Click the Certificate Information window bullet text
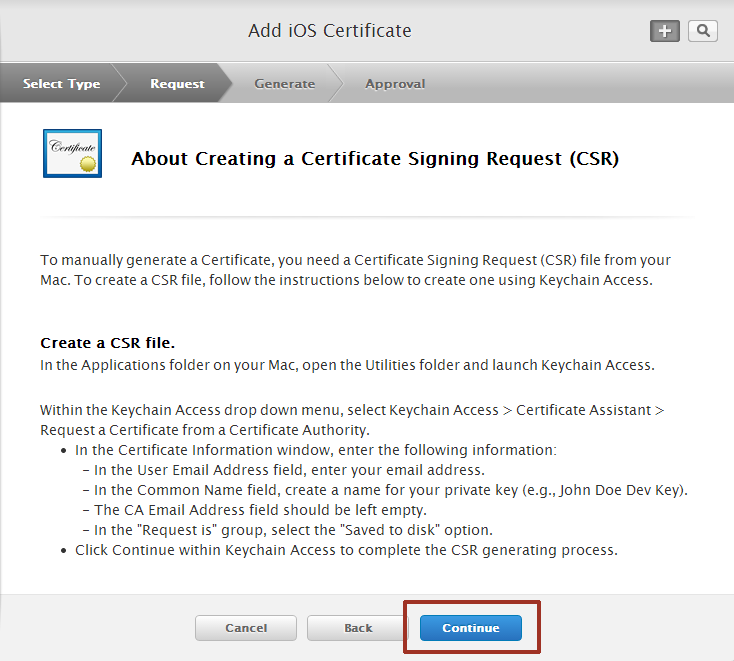Viewport: 734px width, 661px height. (316, 450)
